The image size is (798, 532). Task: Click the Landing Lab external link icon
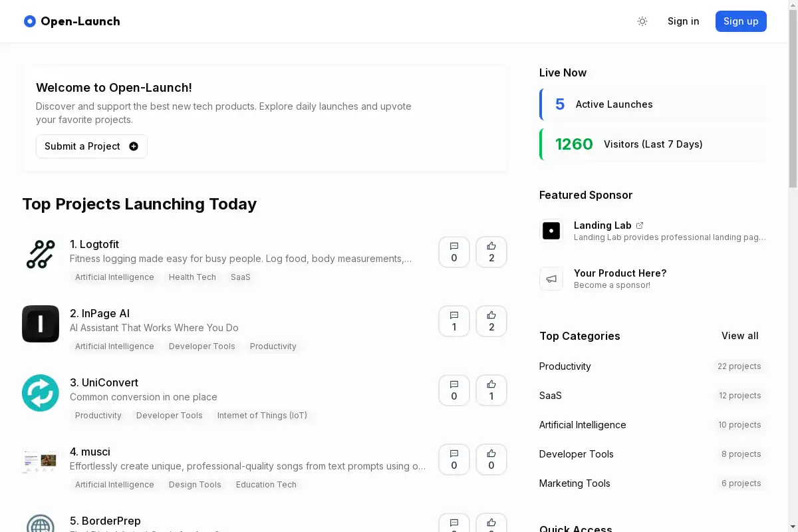click(x=640, y=225)
